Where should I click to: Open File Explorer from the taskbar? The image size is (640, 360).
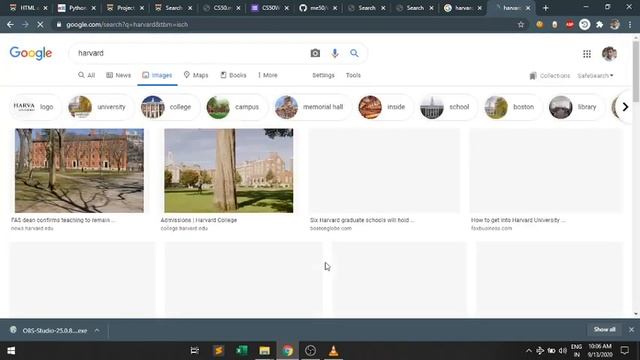[x=264, y=351]
